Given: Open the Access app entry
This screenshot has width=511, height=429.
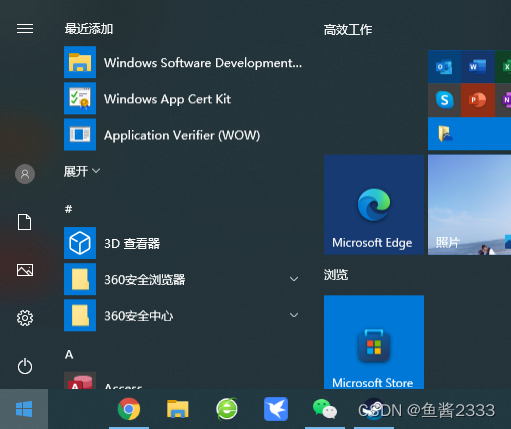Looking at the screenshot, I should [x=183, y=381].
